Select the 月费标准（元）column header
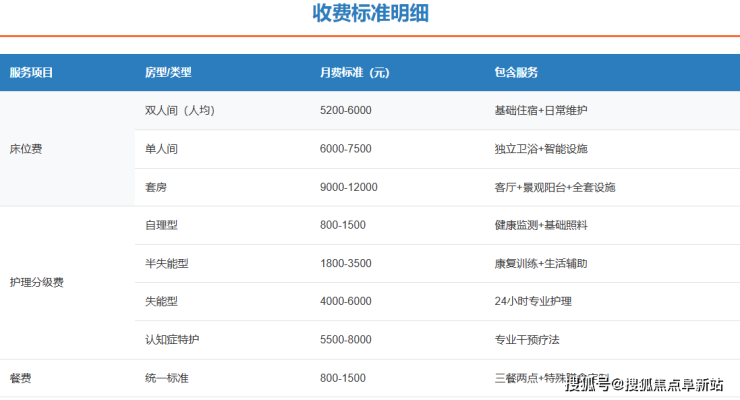Viewport: 740px width, 400px height. [x=355, y=73]
